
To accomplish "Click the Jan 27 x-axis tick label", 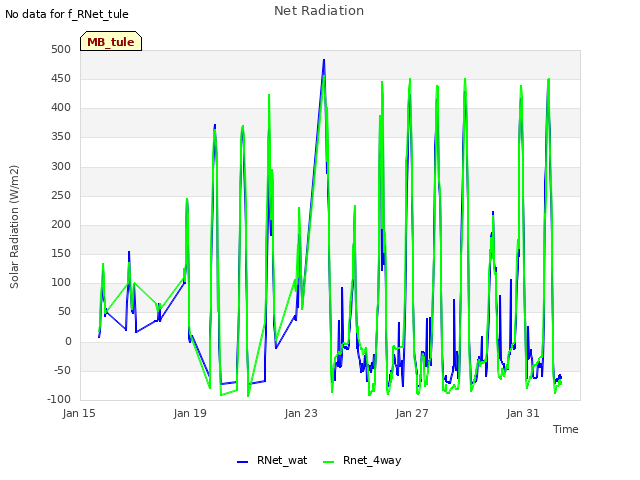I will (412, 413).
